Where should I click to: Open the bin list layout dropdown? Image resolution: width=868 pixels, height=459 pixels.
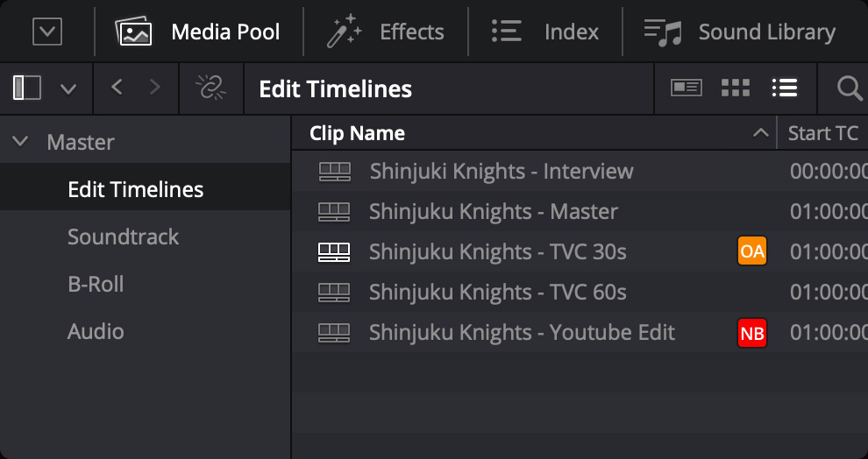click(x=68, y=88)
